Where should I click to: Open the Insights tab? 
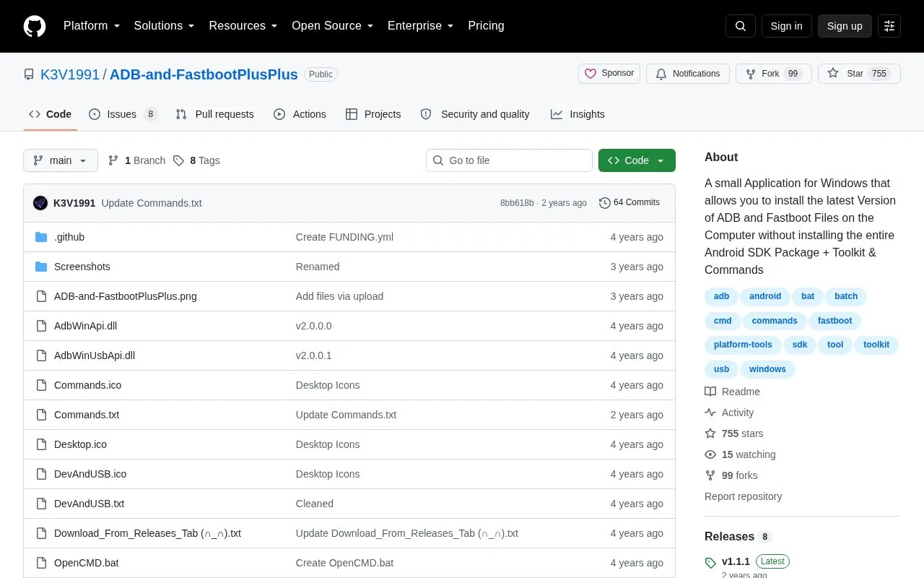(577, 114)
